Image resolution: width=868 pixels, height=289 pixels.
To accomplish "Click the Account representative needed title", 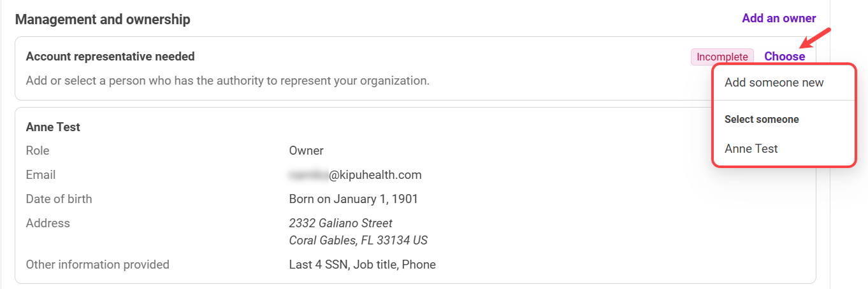I will pos(110,57).
